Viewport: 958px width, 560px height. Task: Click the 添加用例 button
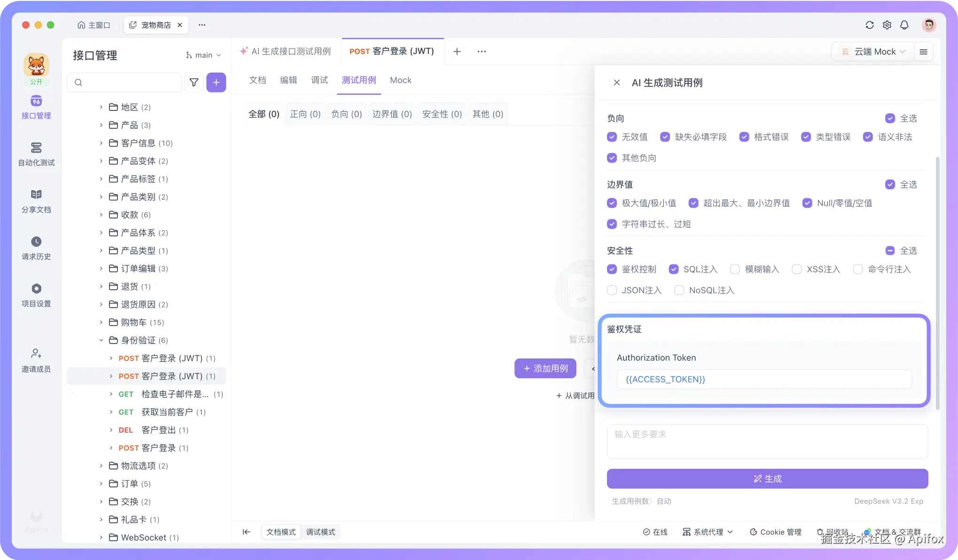point(545,368)
